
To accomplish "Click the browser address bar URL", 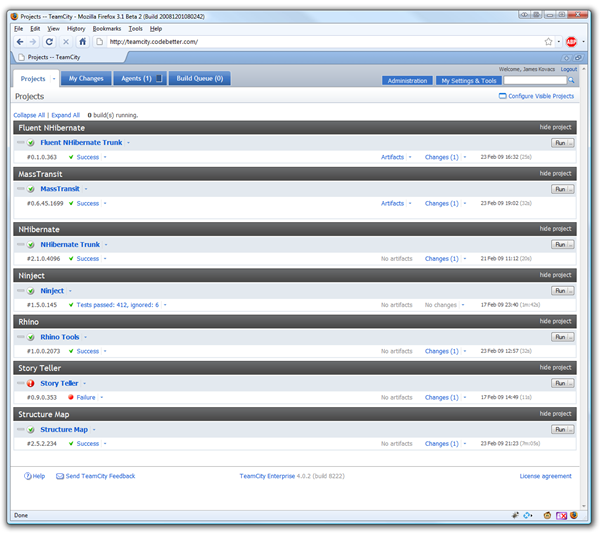I will pos(154,42).
